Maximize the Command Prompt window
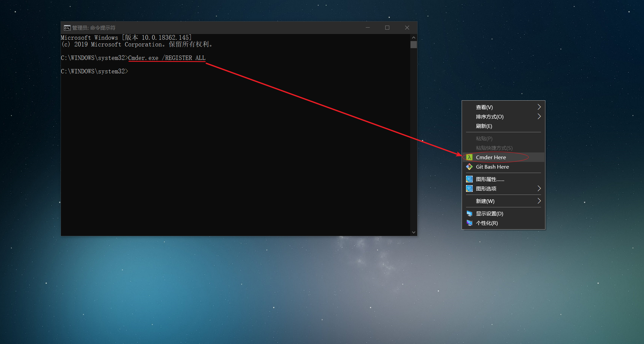The height and width of the screenshot is (344, 644). click(387, 28)
